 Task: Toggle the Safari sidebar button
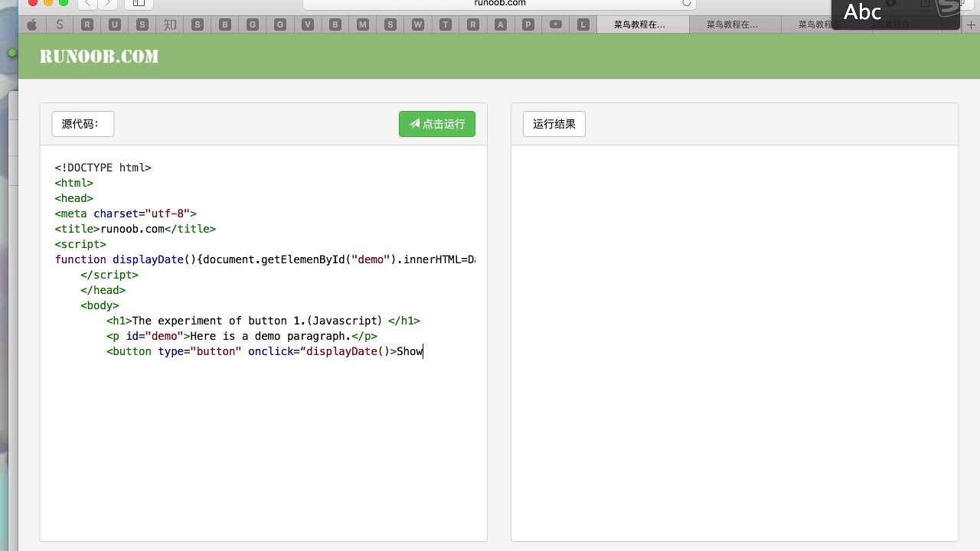(x=139, y=3)
